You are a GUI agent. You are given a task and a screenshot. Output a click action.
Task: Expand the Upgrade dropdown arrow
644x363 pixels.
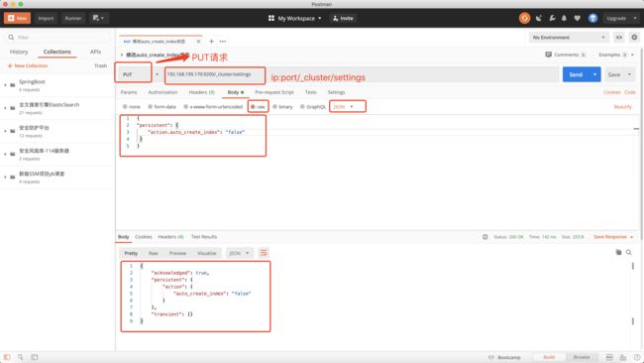(635, 18)
